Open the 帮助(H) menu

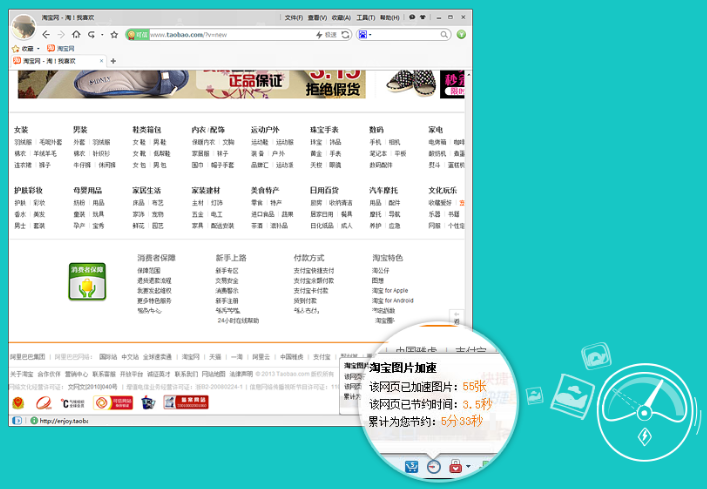pos(390,18)
